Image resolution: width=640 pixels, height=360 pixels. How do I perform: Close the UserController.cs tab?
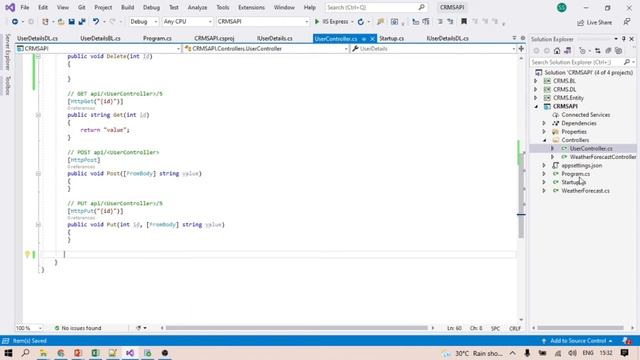tap(372, 39)
